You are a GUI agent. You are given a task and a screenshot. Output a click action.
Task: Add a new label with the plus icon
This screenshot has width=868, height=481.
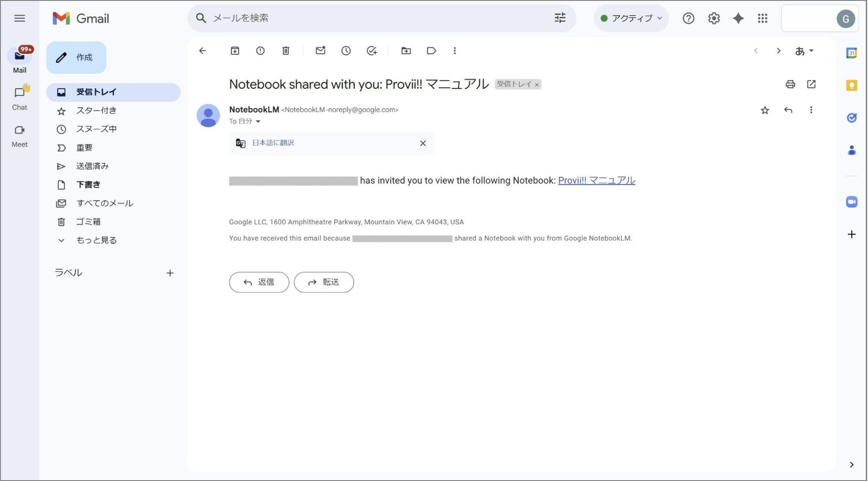(170, 273)
